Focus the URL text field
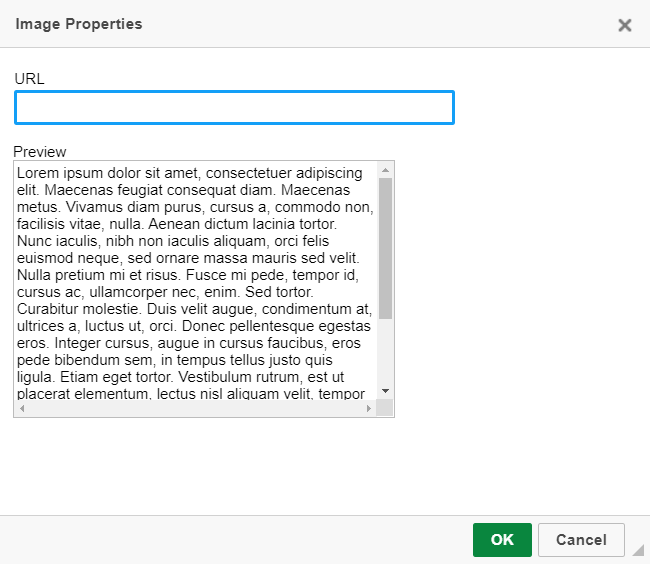The image size is (650, 564). [234, 107]
